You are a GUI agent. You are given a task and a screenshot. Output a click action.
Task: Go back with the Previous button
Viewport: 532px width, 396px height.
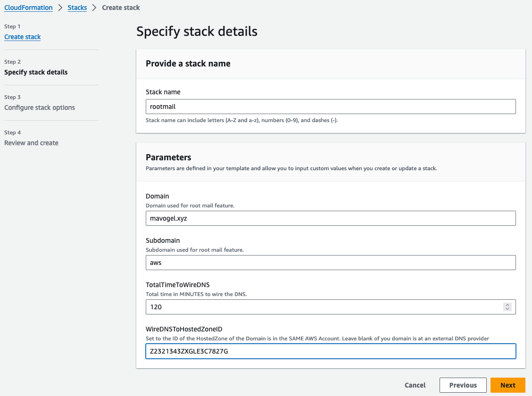pyautogui.click(x=463, y=385)
